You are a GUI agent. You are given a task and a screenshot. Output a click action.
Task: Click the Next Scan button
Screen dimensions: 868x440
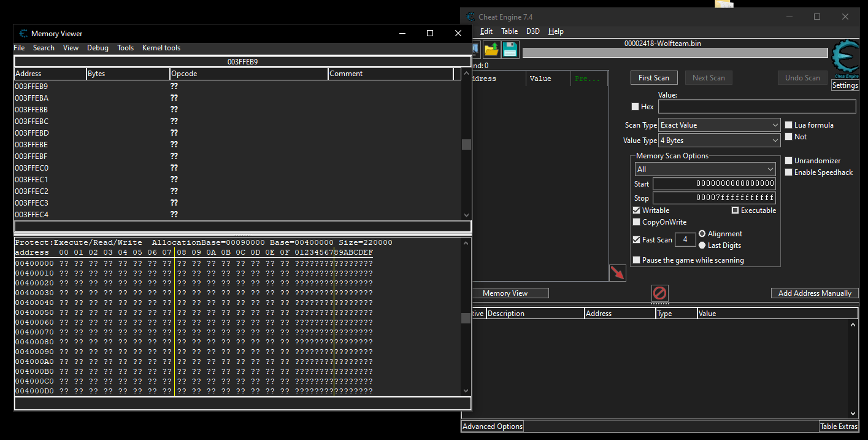click(x=709, y=78)
